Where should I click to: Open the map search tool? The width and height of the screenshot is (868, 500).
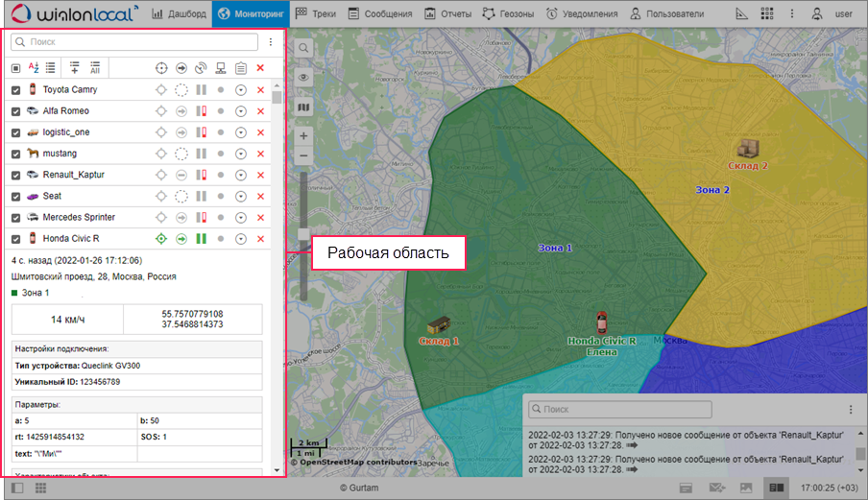pos(303,48)
